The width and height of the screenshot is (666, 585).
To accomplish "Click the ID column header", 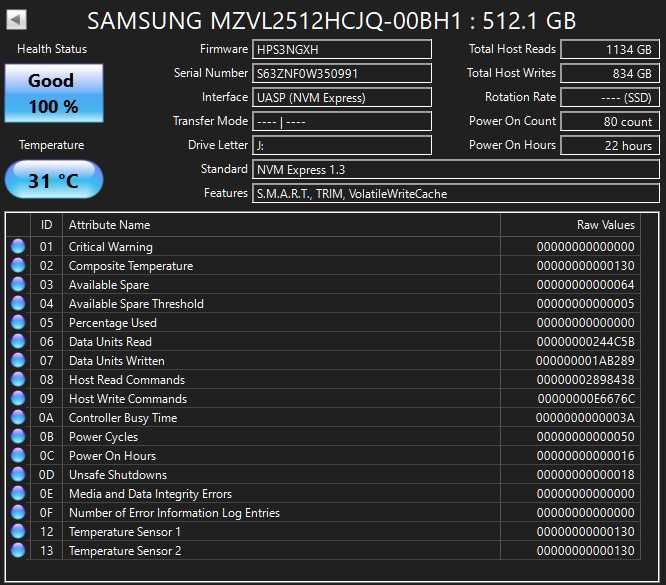I will (x=46, y=225).
